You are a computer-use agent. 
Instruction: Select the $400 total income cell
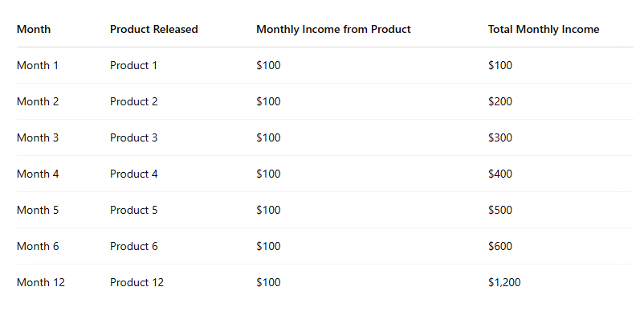pyautogui.click(x=500, y=174)
